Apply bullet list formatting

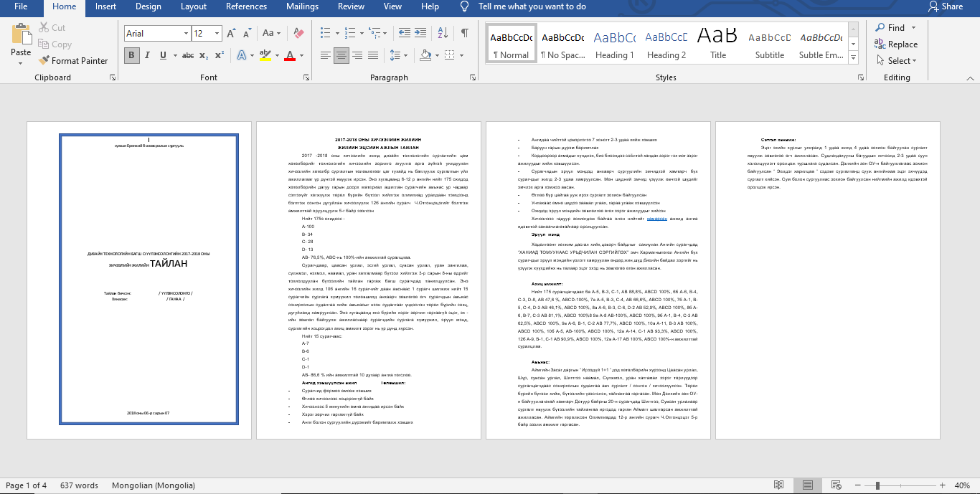(325, 33)
